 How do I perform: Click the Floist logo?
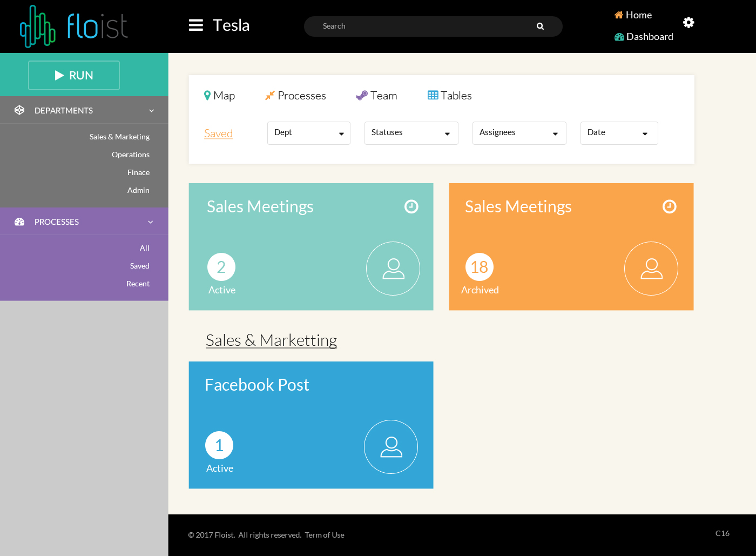coord(74,26)
